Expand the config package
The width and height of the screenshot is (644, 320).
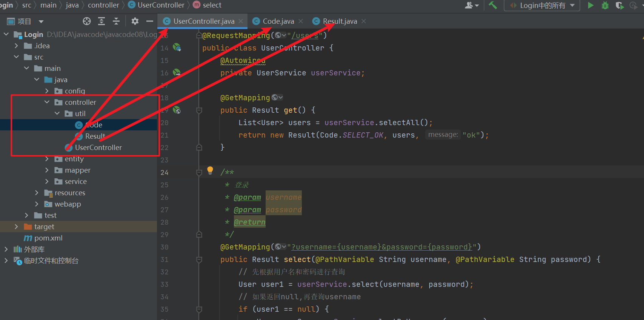[x=47, y=91]
